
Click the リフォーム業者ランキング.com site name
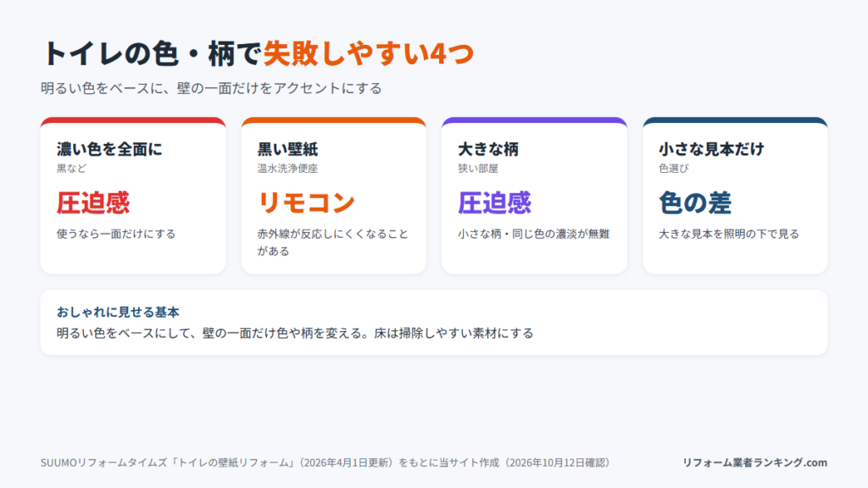(x=754, y=463)
